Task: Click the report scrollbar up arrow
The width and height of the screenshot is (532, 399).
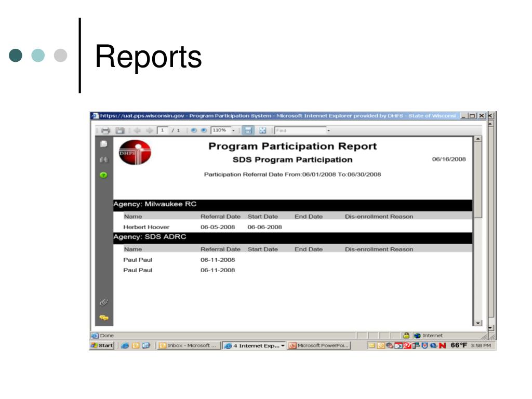Action: coord(478,139)
